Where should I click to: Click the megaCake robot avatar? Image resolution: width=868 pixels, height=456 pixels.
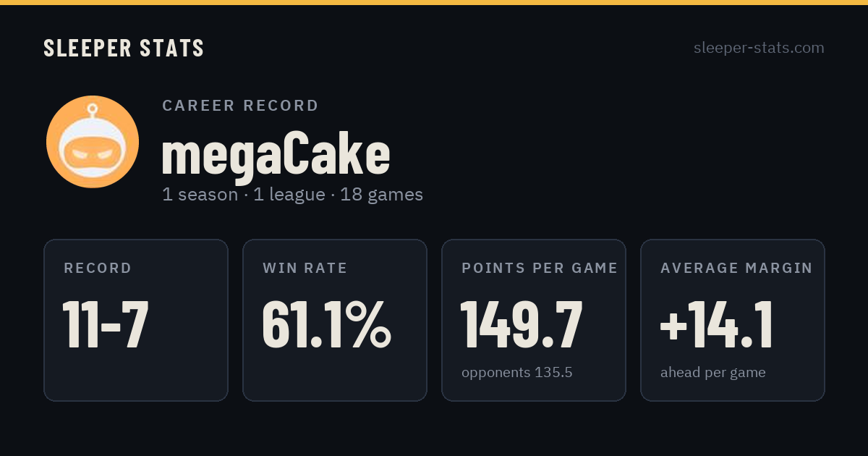pyautogui.click(x=93, y=142)
